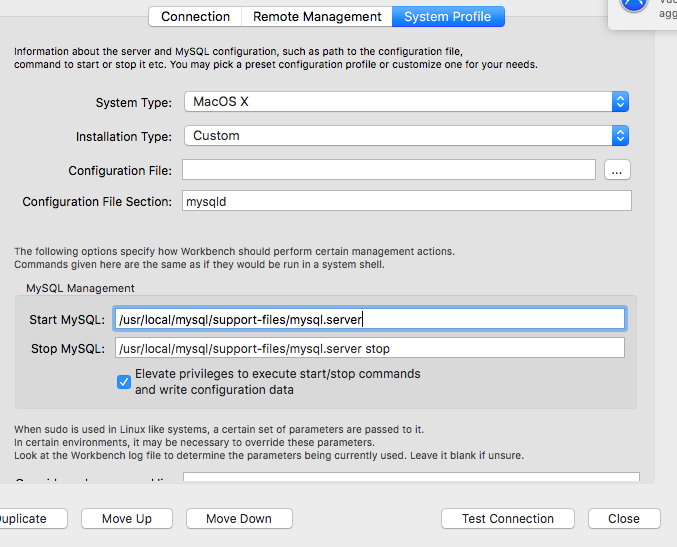677x547 pixels.
Task: Switch to the Connection tab
Action: 195,16
